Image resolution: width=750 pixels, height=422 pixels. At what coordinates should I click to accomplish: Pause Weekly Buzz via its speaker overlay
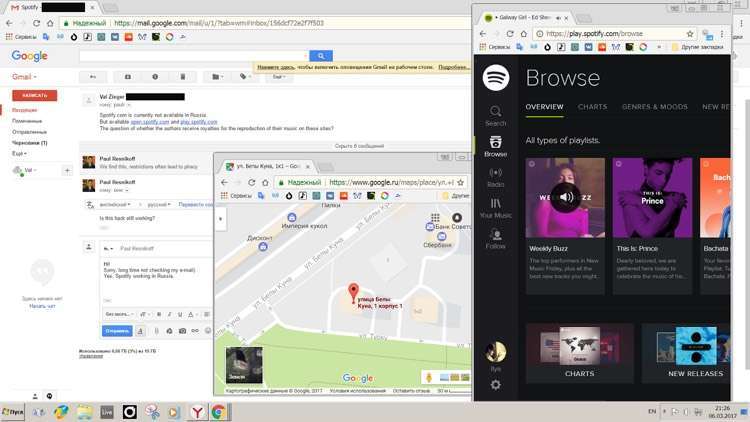coord(565,197)
